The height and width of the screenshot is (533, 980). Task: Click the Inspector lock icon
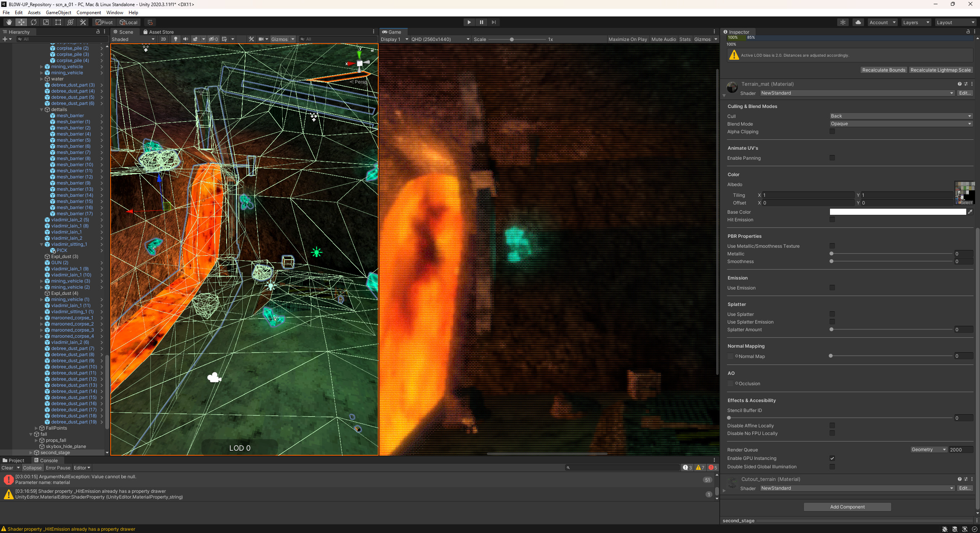point(967,32)
